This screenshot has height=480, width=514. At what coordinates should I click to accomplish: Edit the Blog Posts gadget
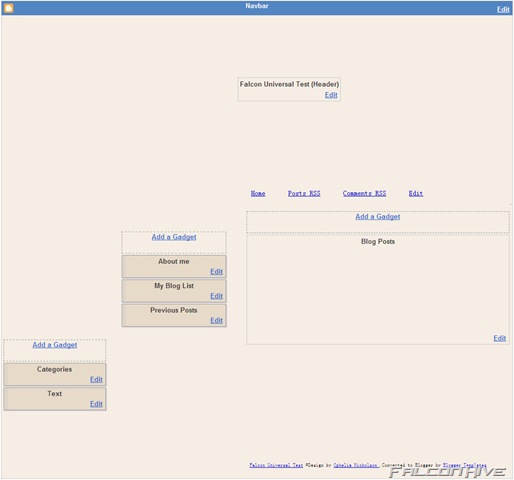click(x=500, y=338)
